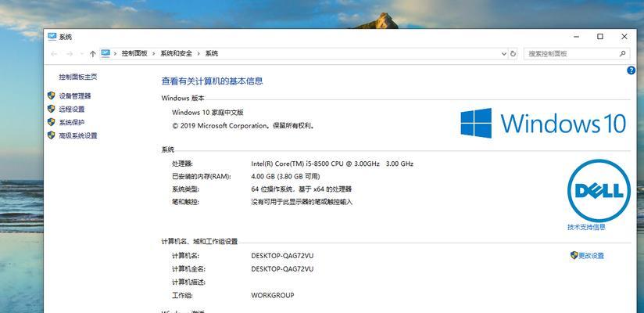Image resolution: width=644 pixels, height=313 pixels.
Task: Click the computer icon in the address bar
Action: (106, 53)
